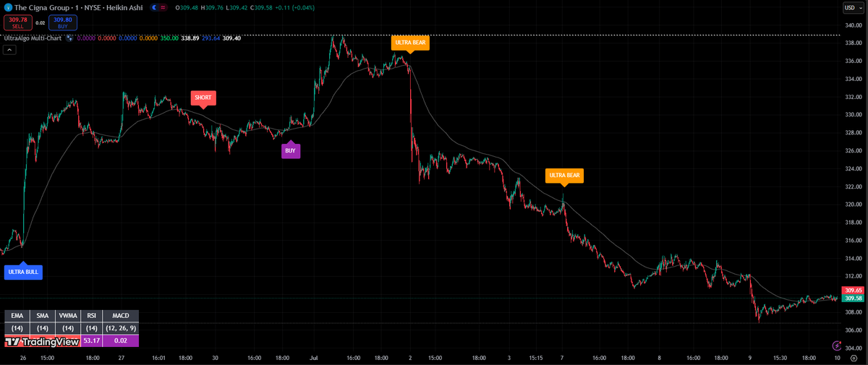Viewport: 868px width, 365px height.
Task: Select the SHORT signal label
Action: coord(203,97)
